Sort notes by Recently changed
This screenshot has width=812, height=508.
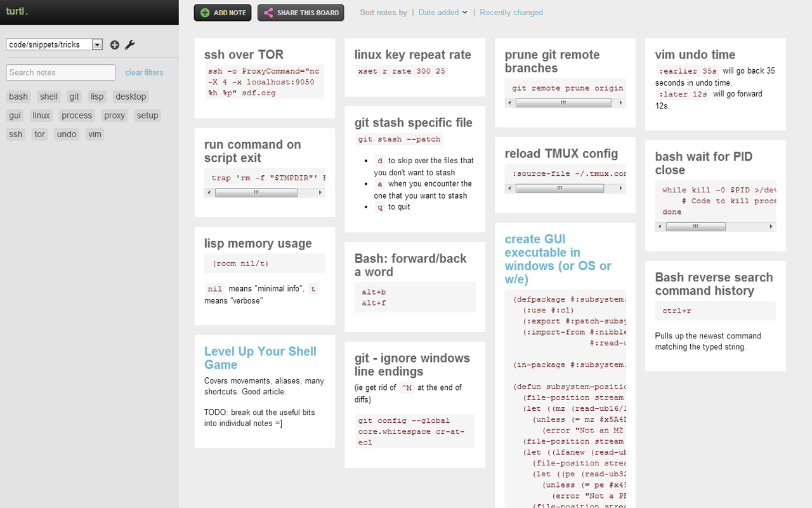511,12
